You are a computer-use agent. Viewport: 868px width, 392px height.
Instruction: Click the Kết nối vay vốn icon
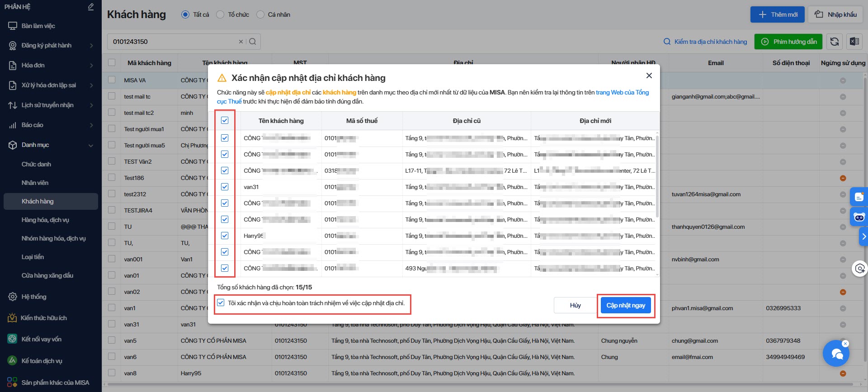coord(13,339)
